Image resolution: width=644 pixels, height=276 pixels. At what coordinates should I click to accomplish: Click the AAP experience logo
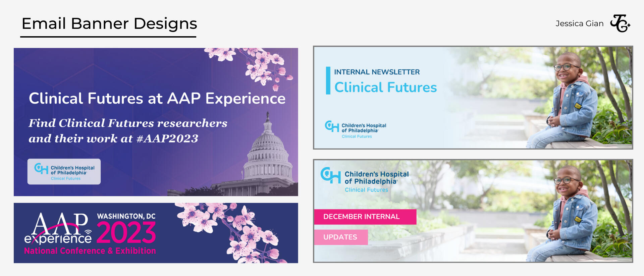(58, 229)
